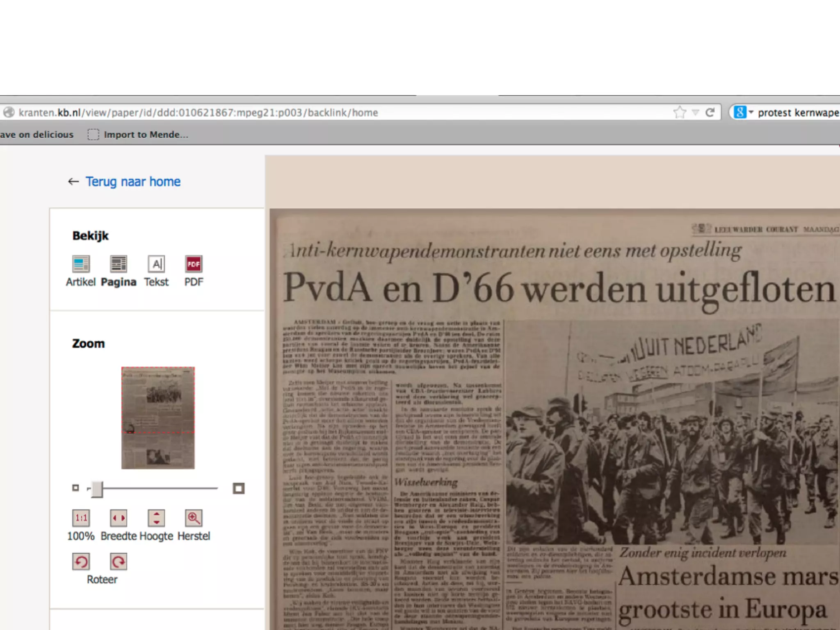Screen dimensions: 840x630
Task: Open the address bar history dropdown arrow
Action: pyautogui.click(x=696, y=112)
